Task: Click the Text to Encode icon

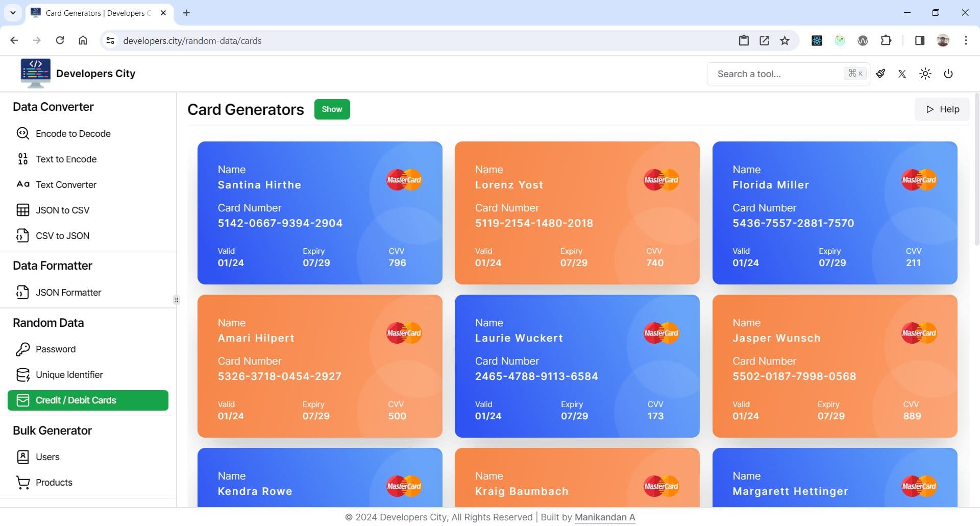Action: pyautogui.click(x=23, y=159)
